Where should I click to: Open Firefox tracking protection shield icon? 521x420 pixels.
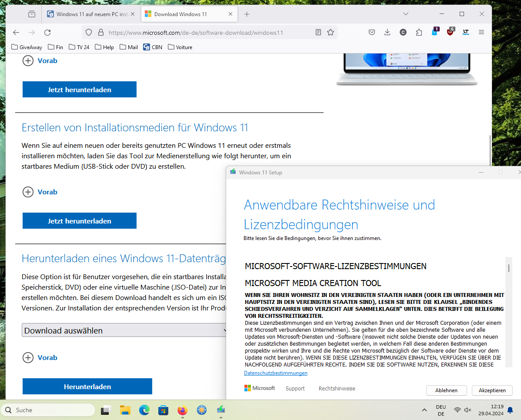coord(88,32)
